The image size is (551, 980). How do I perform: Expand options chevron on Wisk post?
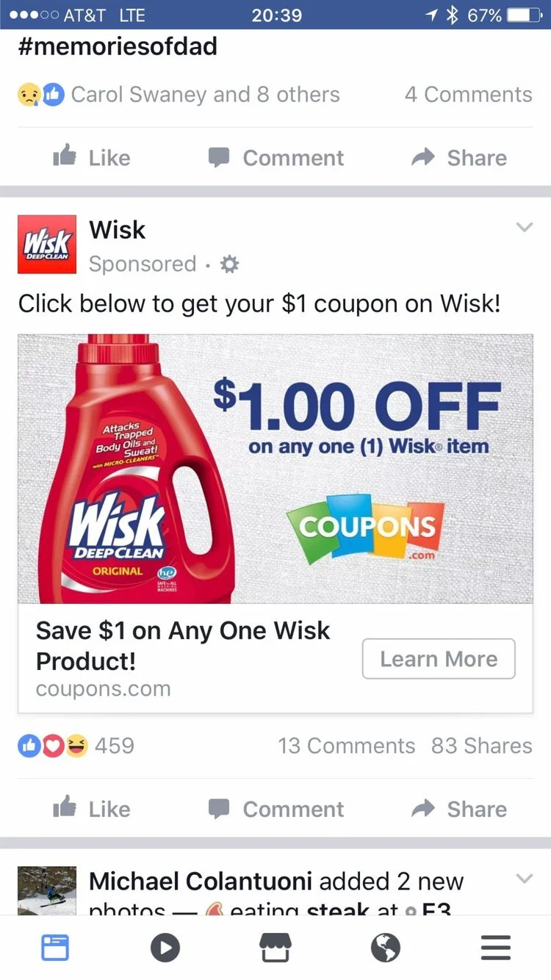click(x=524, y=228)
